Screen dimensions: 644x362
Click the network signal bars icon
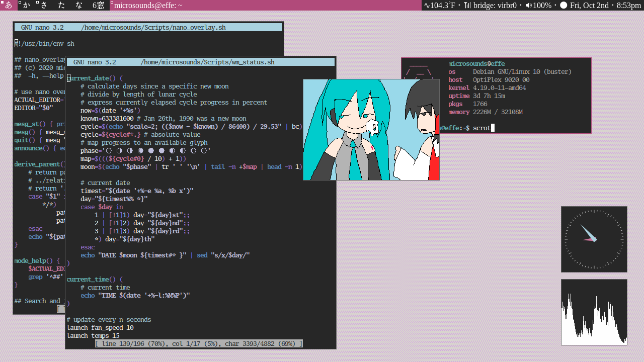pos(467,5)
